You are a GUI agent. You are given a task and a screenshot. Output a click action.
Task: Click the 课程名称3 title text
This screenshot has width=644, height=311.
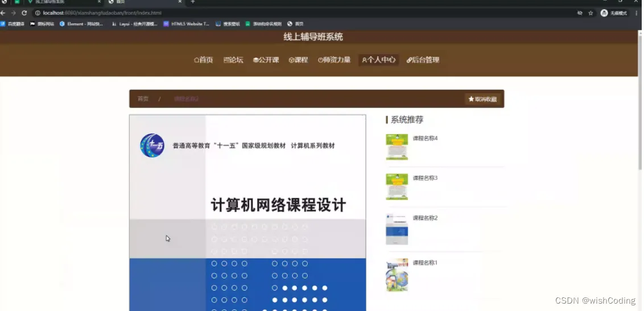click(x=425, y=178)
